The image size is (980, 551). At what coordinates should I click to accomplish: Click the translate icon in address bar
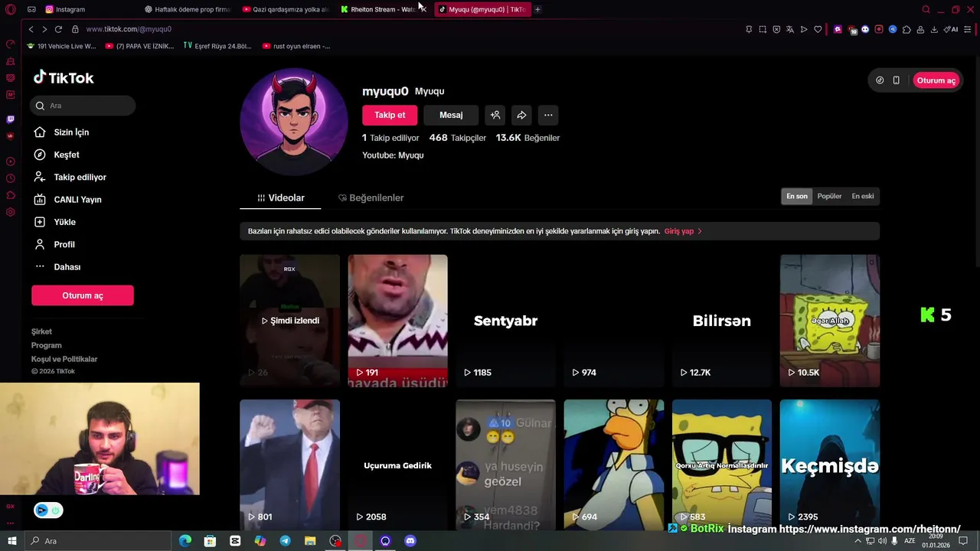790,29
